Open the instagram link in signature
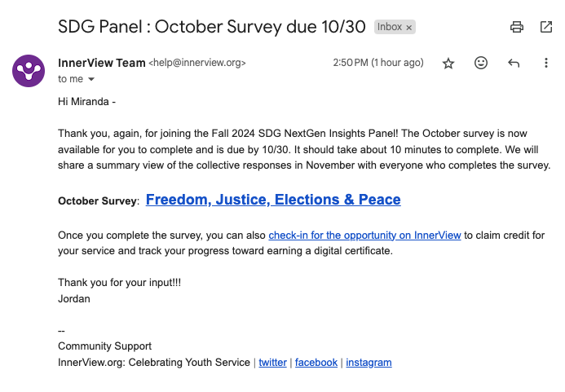 [369, 363]
